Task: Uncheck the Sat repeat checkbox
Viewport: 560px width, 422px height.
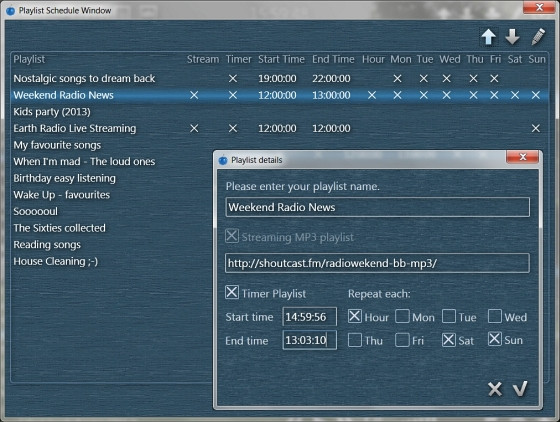Action: pyautogui.click(x=449, y=340)
